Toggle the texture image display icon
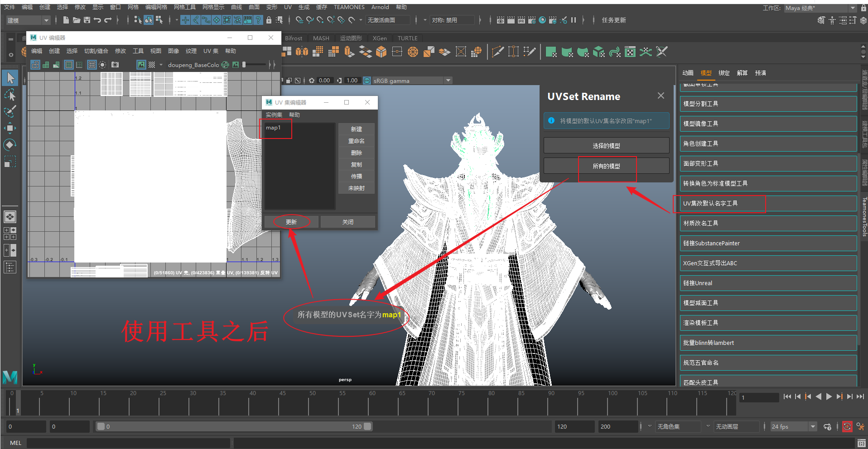This screenshot has height=449, width=868. click(x=141, y=65)
